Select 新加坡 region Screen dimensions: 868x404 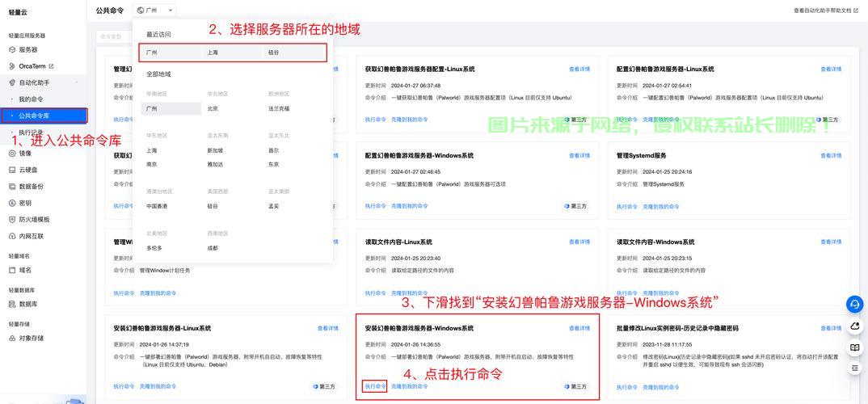tap(215, 150)
